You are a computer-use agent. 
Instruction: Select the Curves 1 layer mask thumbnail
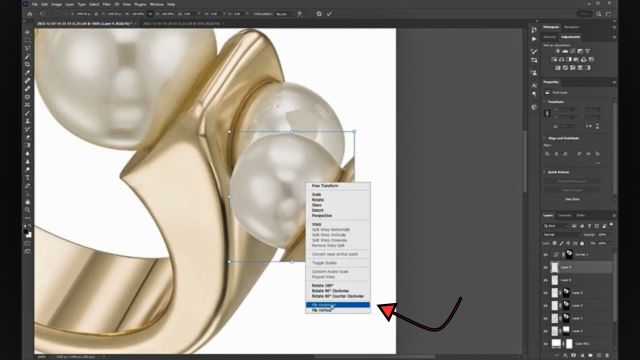tap(569, 254)
